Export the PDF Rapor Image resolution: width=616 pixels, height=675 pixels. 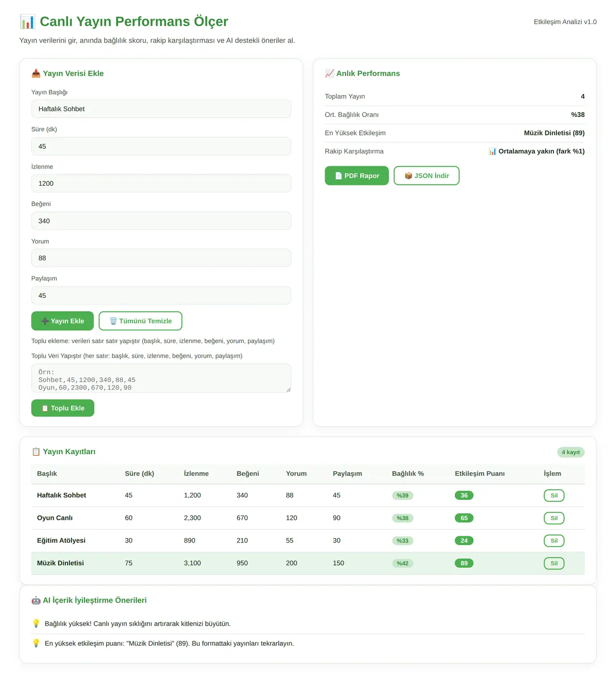(357, 176)
